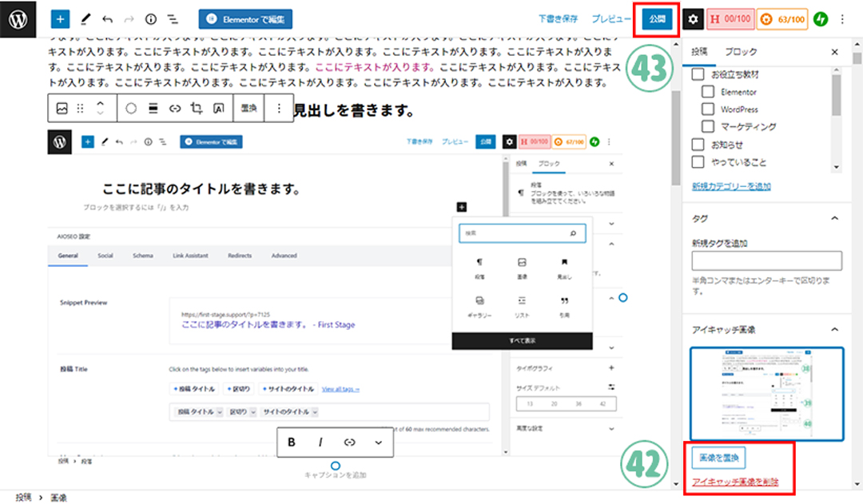Switch to the 投稿 sidebar tab
Image resolution: width=863 pixels, height=504 pixels.
699,52
